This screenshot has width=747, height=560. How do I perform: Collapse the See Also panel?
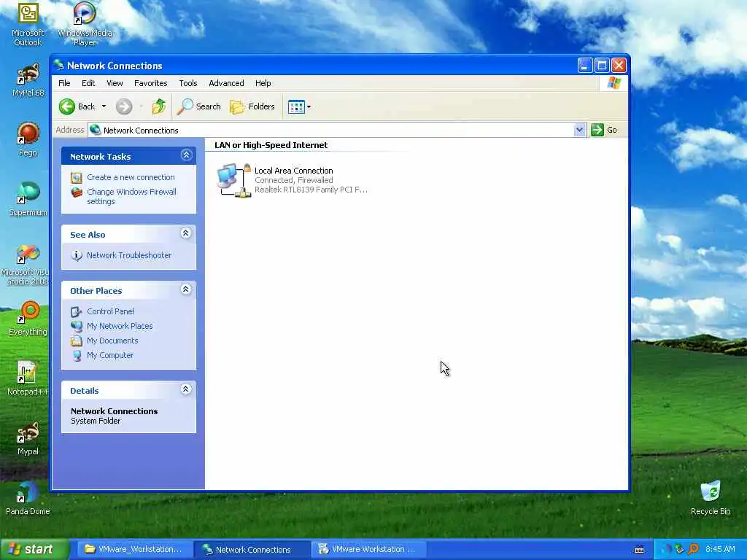(186, 233)
